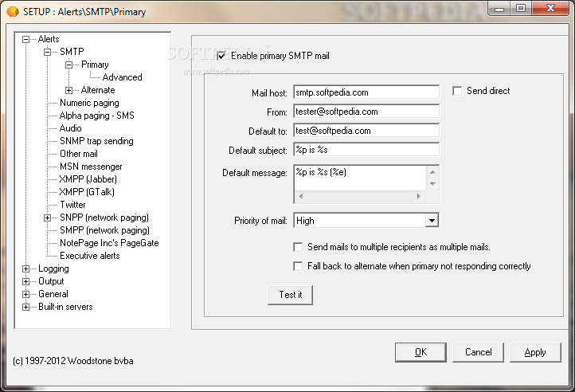Select SNMP trap sending item

coord(96,141)
